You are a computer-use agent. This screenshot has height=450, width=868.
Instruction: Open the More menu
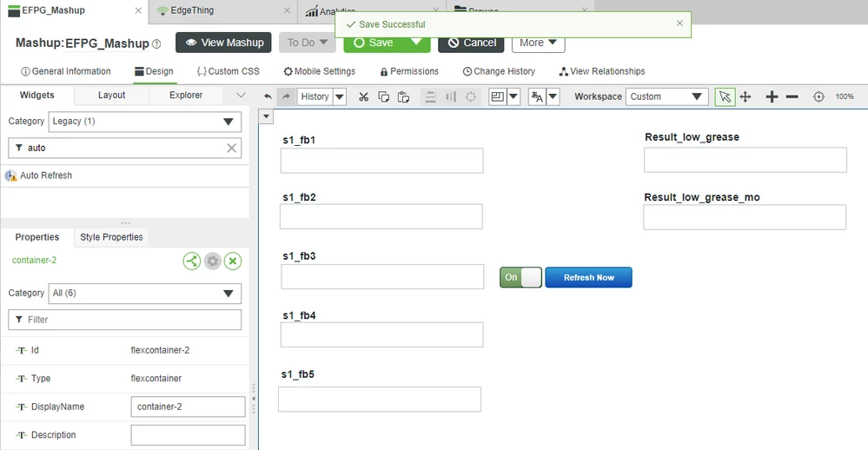[x=538, y=43]
